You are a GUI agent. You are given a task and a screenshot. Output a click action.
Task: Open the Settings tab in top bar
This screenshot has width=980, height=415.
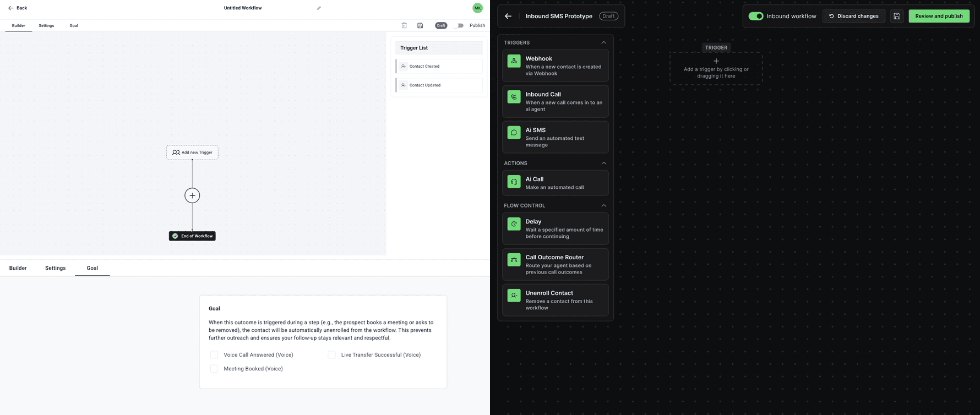point(46,25)
